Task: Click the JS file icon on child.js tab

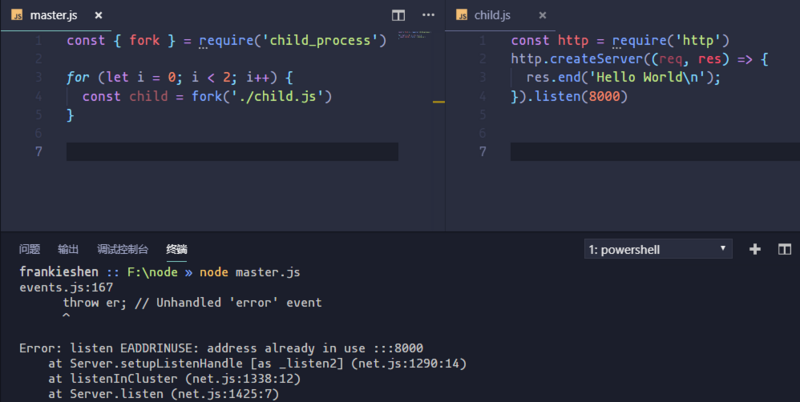Action: [462, 15]
